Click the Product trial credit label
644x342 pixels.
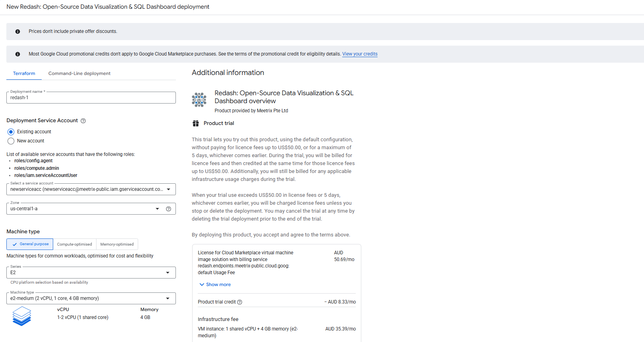point(217,302)
